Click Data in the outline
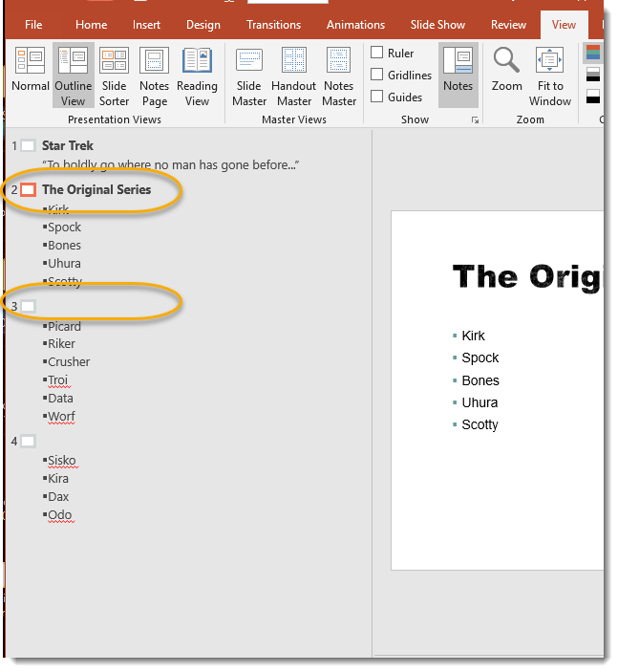This screenshot has width=618, height=672. tap(60, 399)
